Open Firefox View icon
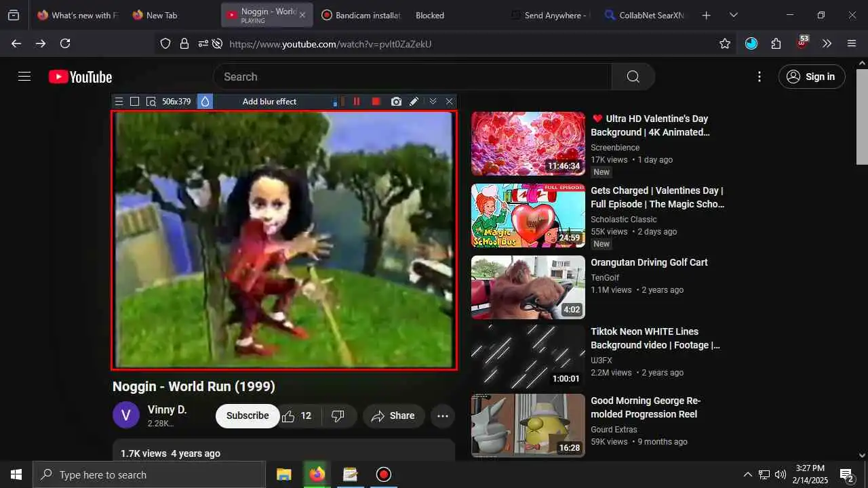The image size is (868, 488). (14, 15)
